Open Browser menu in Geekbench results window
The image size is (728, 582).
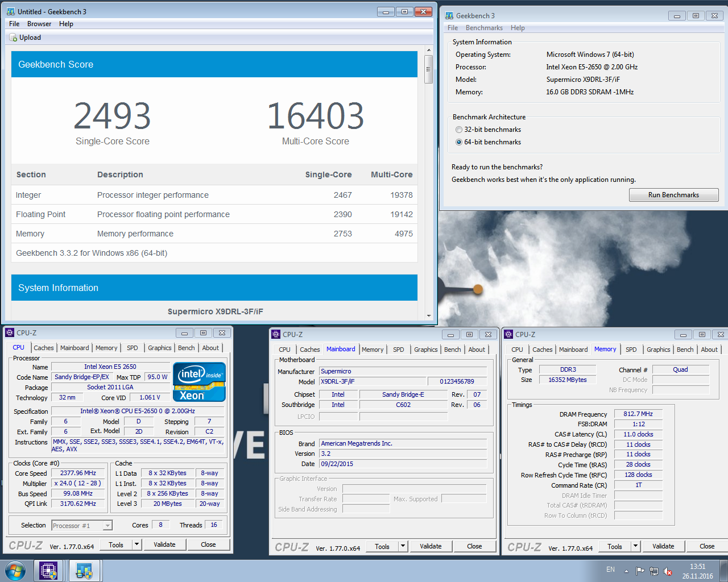(39, 24)
